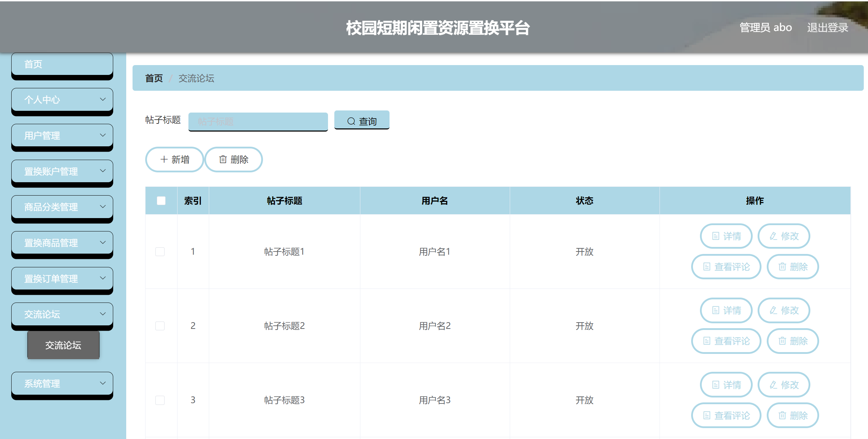The image size is (868, 439).
Task: Toggle the select-all checkbox in table header
Action: [x=161, y=201]
